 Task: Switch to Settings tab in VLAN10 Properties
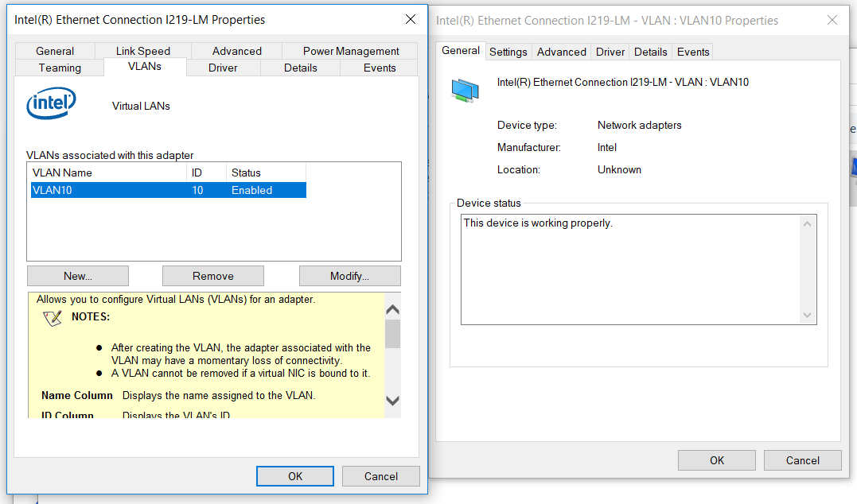point(508,52)
